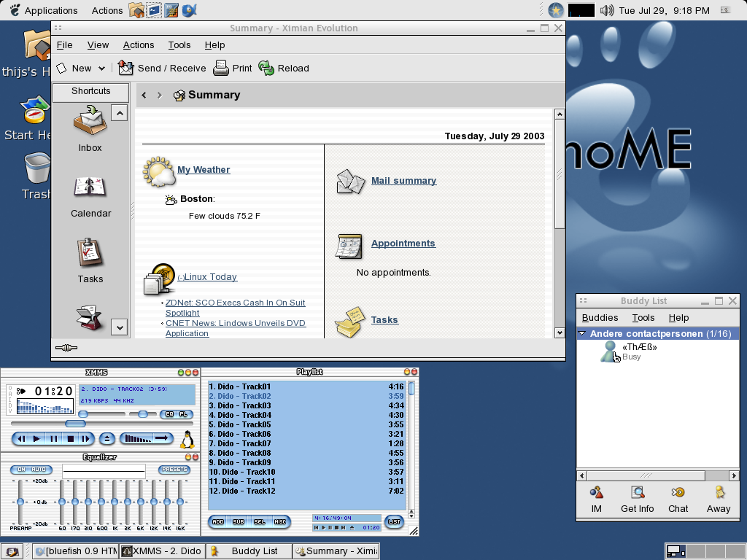Open the Actions menu in Evolution
This screenshot has height=560, width=747.
(x=138, y=44)
